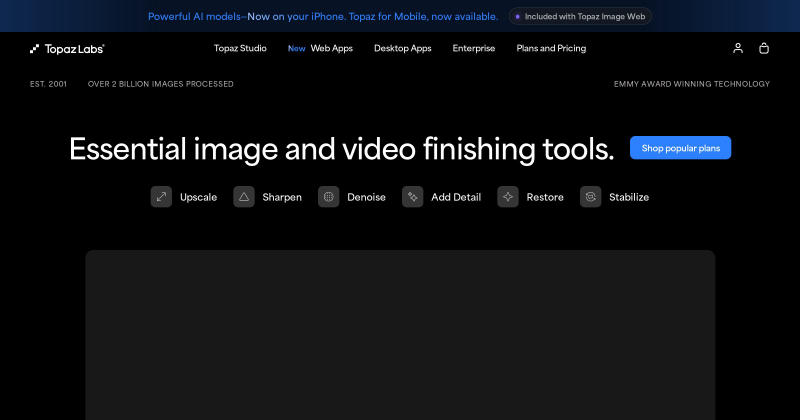Select the Add Detail icon
800x420 pixels.
413,197
